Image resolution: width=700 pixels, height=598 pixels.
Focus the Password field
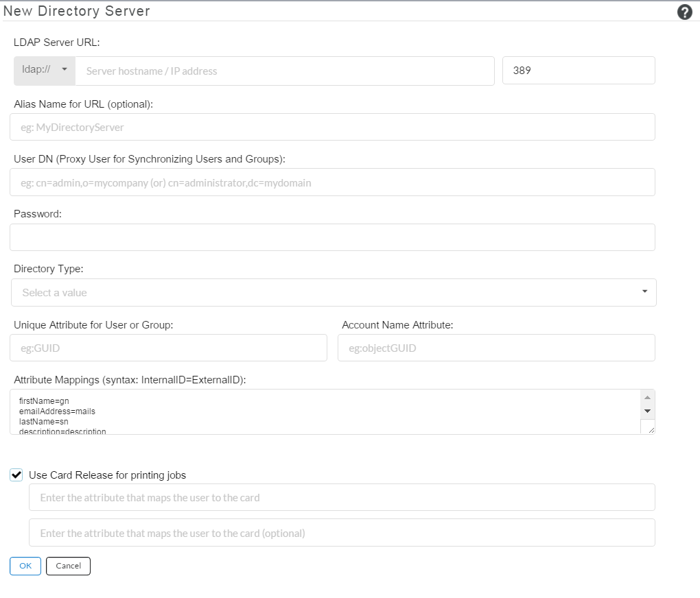pyautogui.click(x=332, y=237)
